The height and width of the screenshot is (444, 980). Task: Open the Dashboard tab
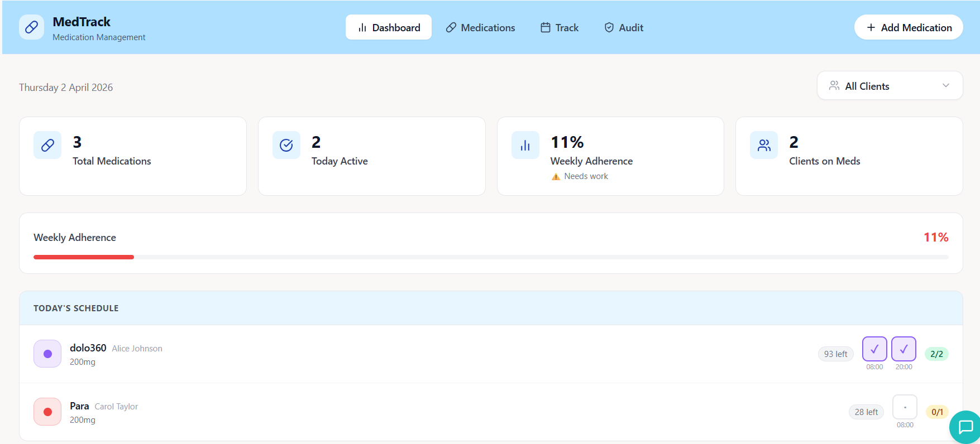click(x=389, y=27)
